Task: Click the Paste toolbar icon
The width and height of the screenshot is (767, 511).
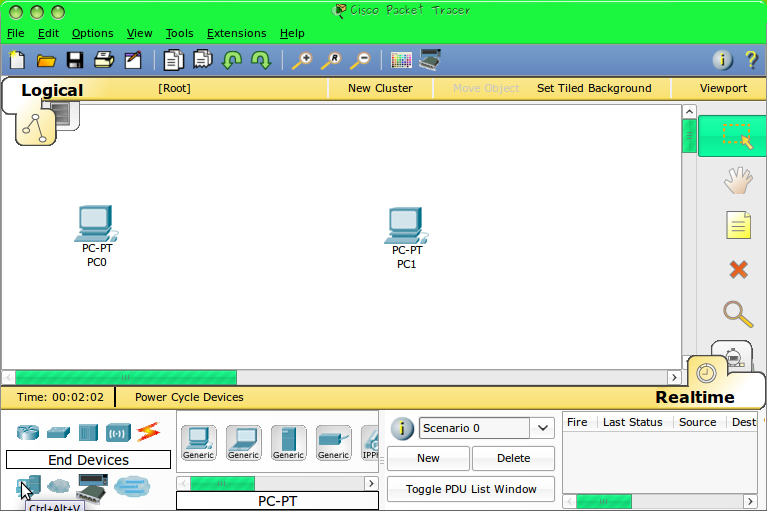Action: click(203, 60)
